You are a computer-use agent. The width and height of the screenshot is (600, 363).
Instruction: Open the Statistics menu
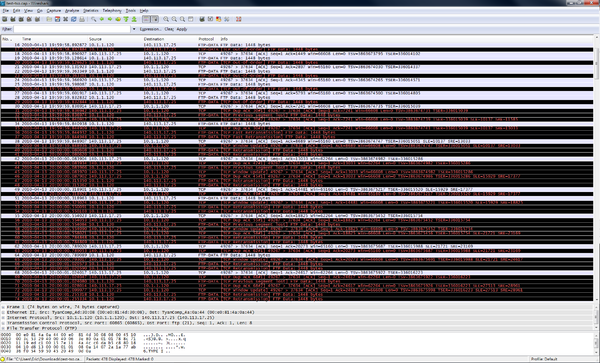point(91,11)
